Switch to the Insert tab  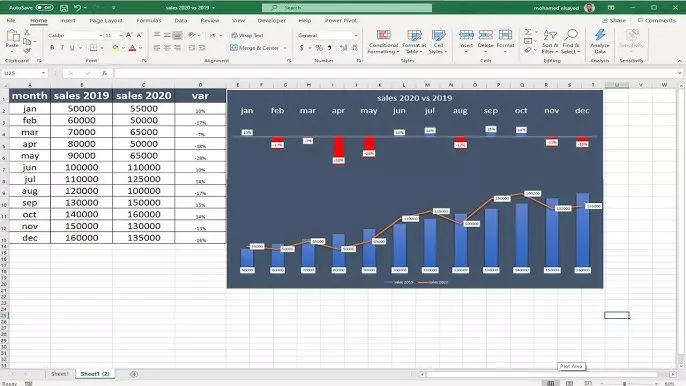(x=67, y=21)
